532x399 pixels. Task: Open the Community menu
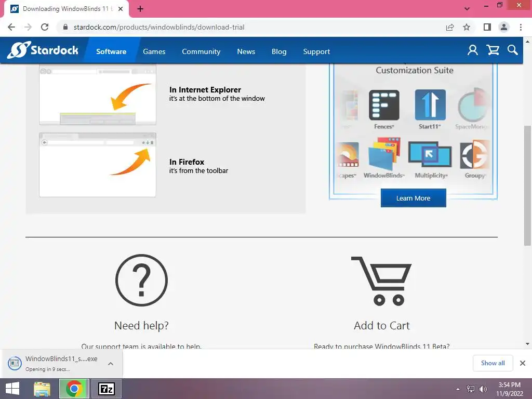[x=201, y=51]
